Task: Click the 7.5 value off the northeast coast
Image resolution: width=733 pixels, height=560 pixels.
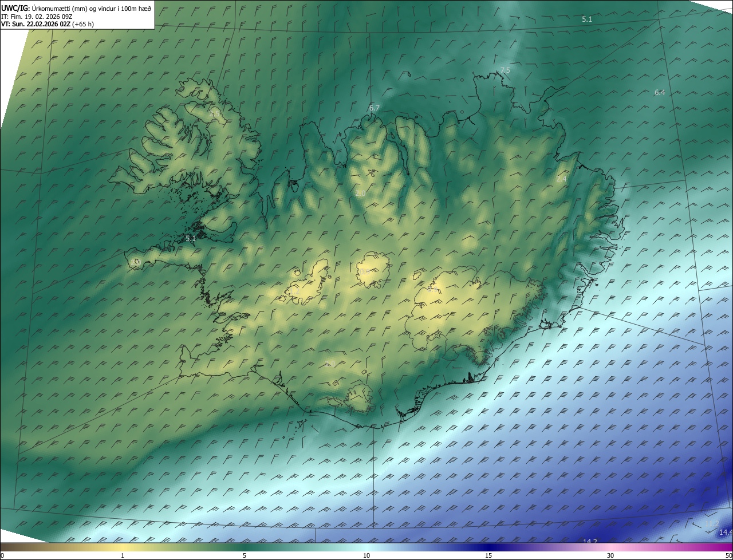Action: [x=505, y=70]
